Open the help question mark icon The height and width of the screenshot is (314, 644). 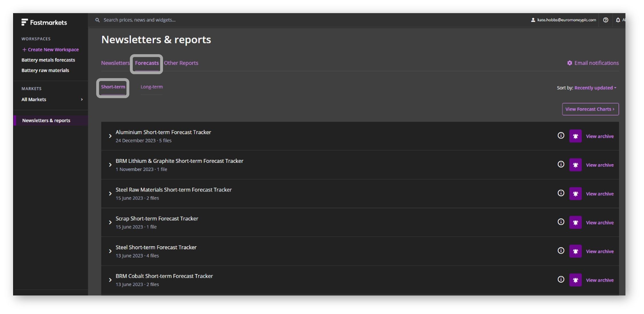point(605,20)
